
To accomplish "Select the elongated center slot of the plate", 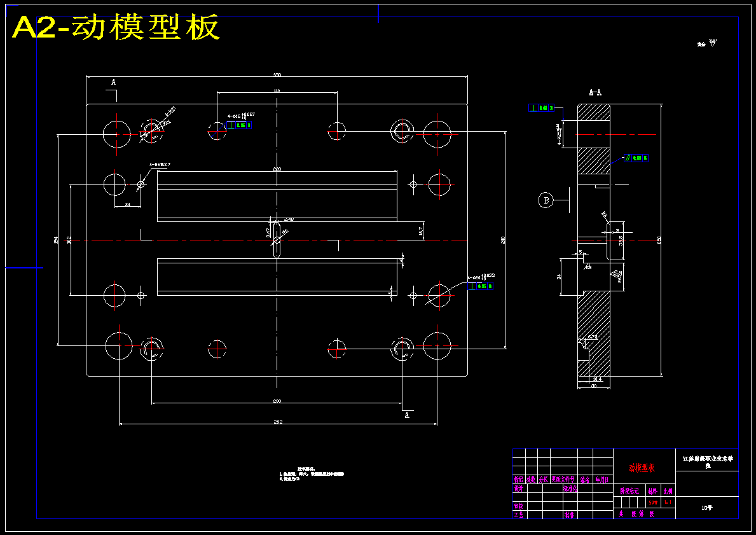I will pyautogui.click(x=277, y=239).
